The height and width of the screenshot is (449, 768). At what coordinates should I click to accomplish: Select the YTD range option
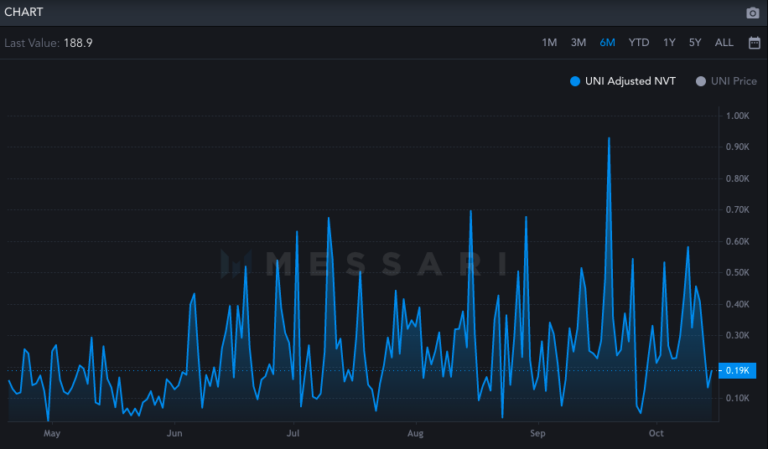coord(638,43)
